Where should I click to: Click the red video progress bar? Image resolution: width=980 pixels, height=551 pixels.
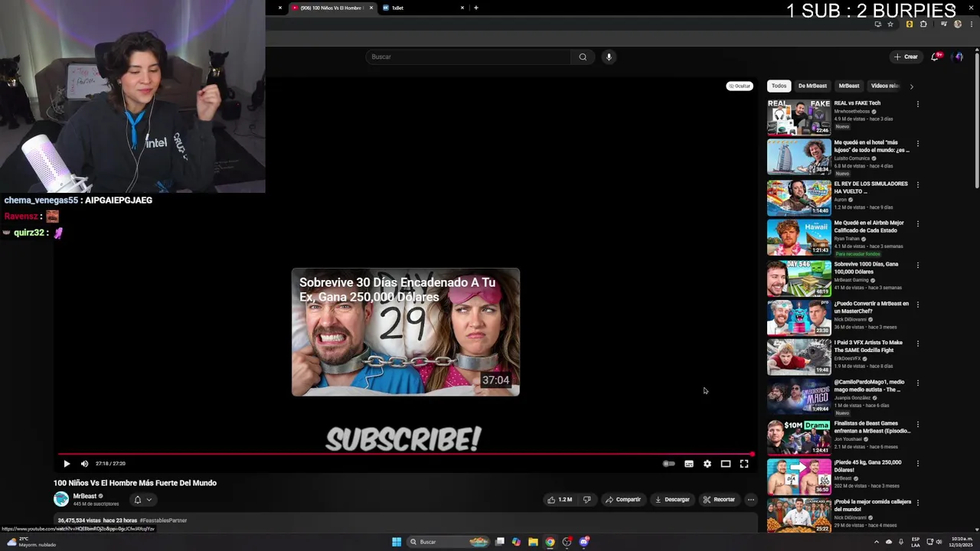point(405,455)
